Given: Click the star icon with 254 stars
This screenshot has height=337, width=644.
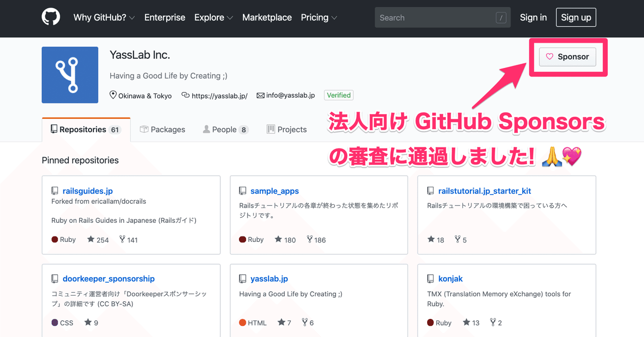Looking at the screenshot, I should pyautogui.click(x=91, y=239).
